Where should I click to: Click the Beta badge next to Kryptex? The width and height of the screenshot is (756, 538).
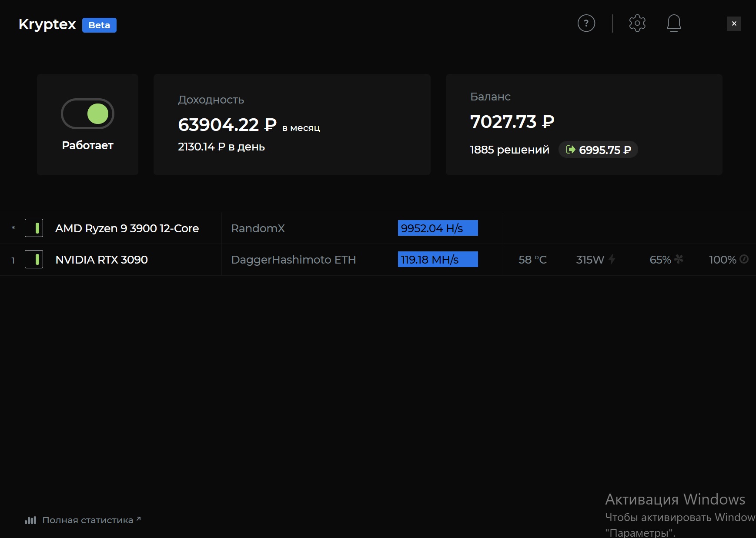pyautogui.click(x=99, y=25)
